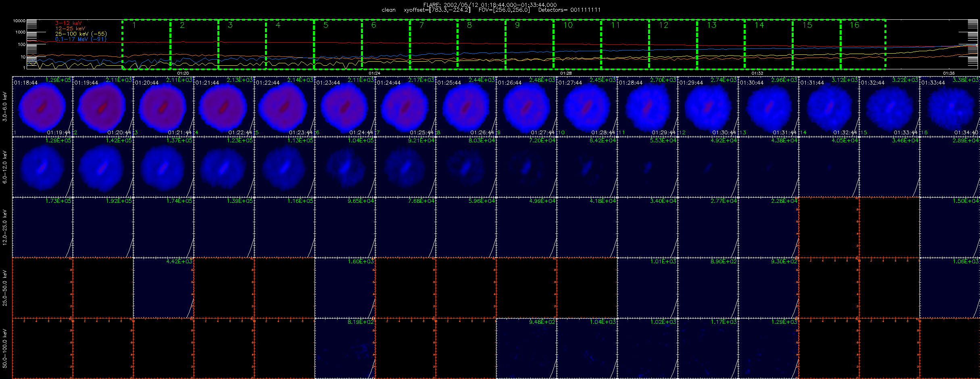
Task: Select the 50.0-100.0 keV panel labeled 1.17E+03
Action: 708,348
